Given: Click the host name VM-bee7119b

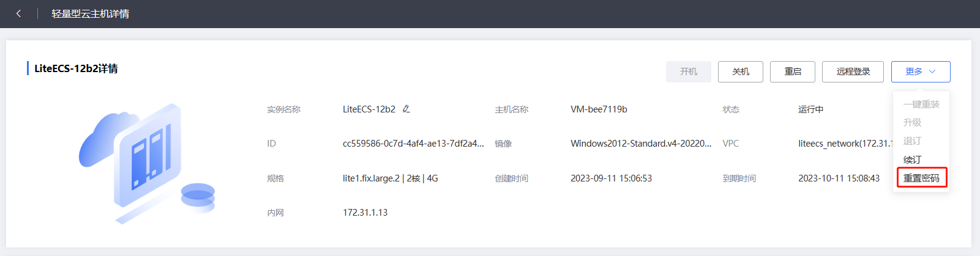Looking at the screenshot, I should pos(599,109).
